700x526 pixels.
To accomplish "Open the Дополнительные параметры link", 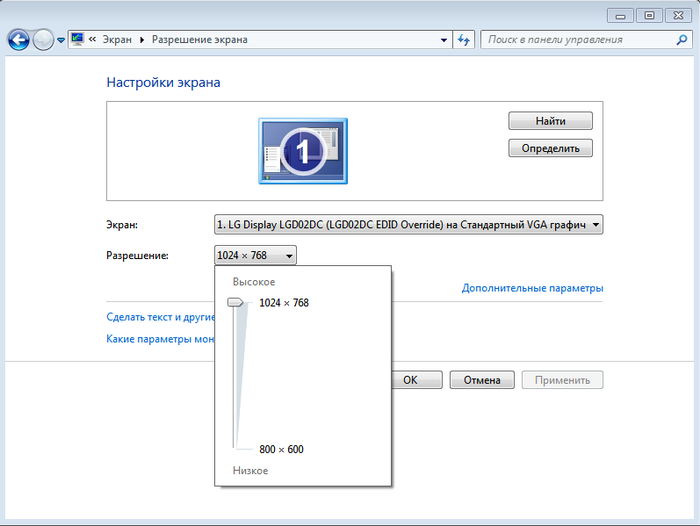I will point(532,288).
